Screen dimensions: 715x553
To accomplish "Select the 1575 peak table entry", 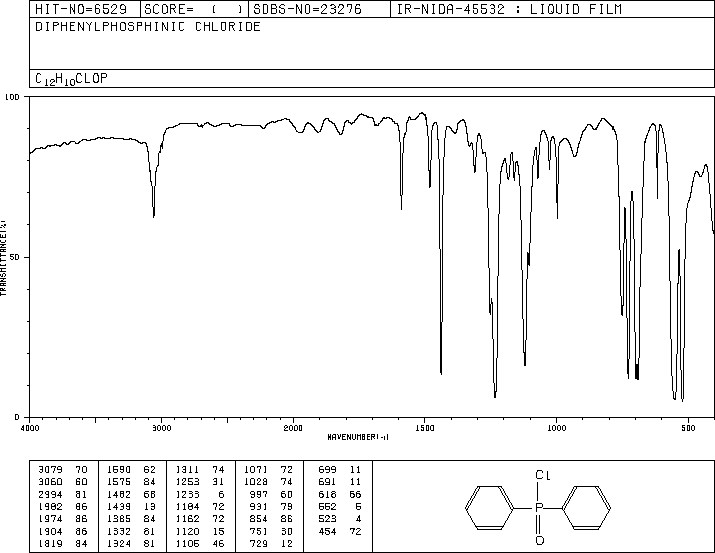I will (x=131, y=482).
